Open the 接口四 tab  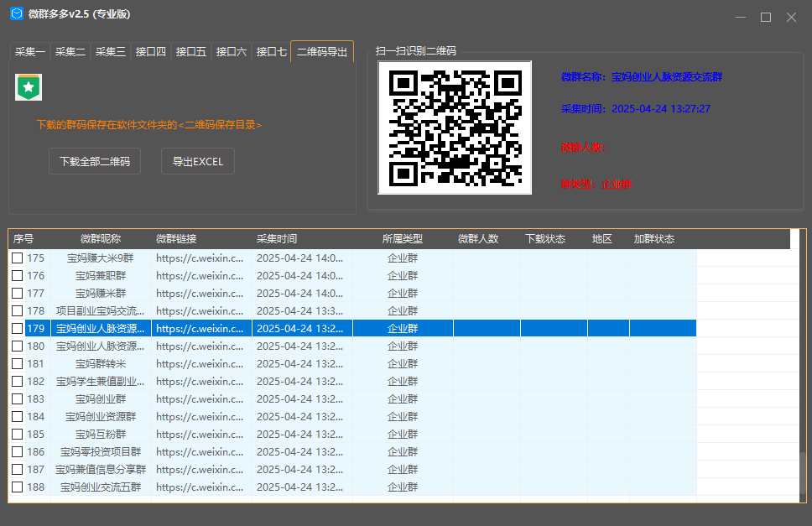151,52
